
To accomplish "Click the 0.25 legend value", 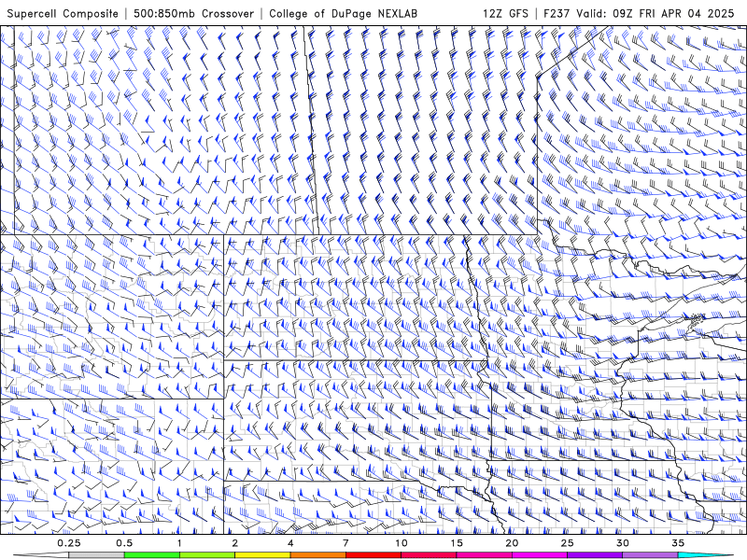I will [x=69, y=543].
